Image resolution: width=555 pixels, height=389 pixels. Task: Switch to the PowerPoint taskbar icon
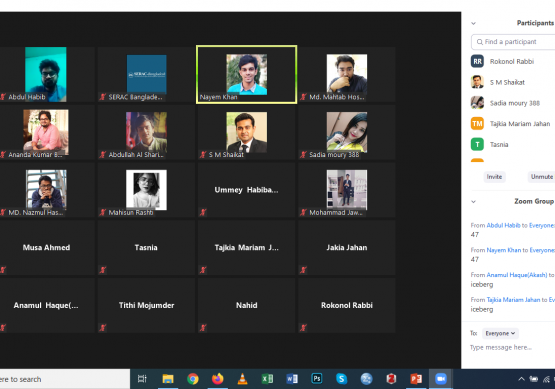point(416,379)
